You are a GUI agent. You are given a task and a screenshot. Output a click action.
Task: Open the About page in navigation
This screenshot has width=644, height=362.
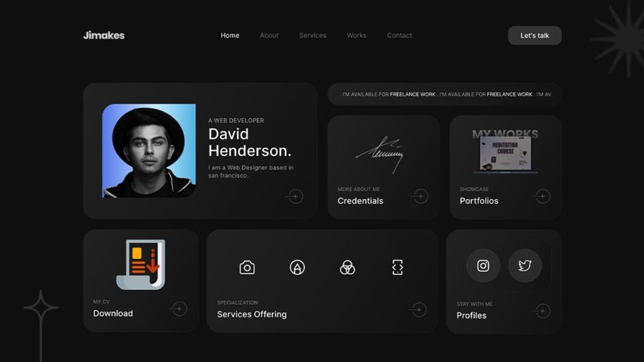tap(269, 35)
